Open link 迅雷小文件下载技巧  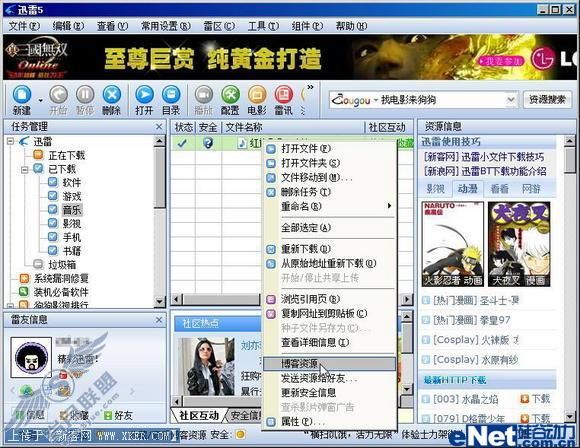503,157
